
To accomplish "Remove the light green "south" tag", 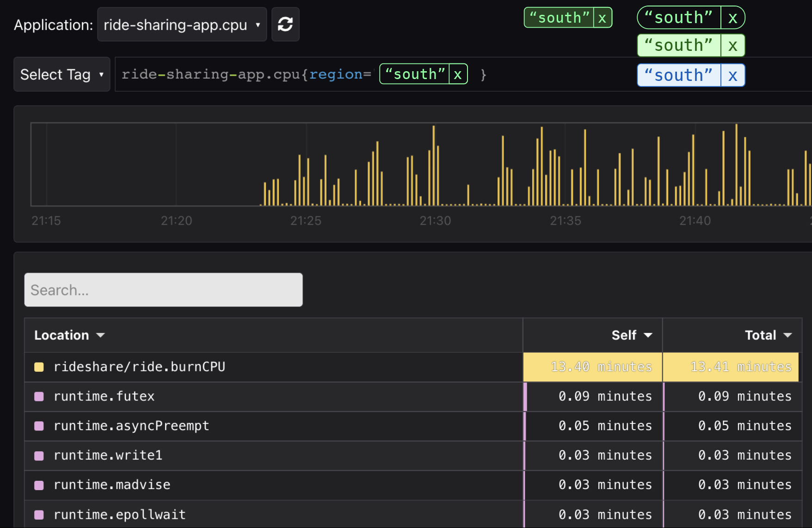I will click(733, 45).
